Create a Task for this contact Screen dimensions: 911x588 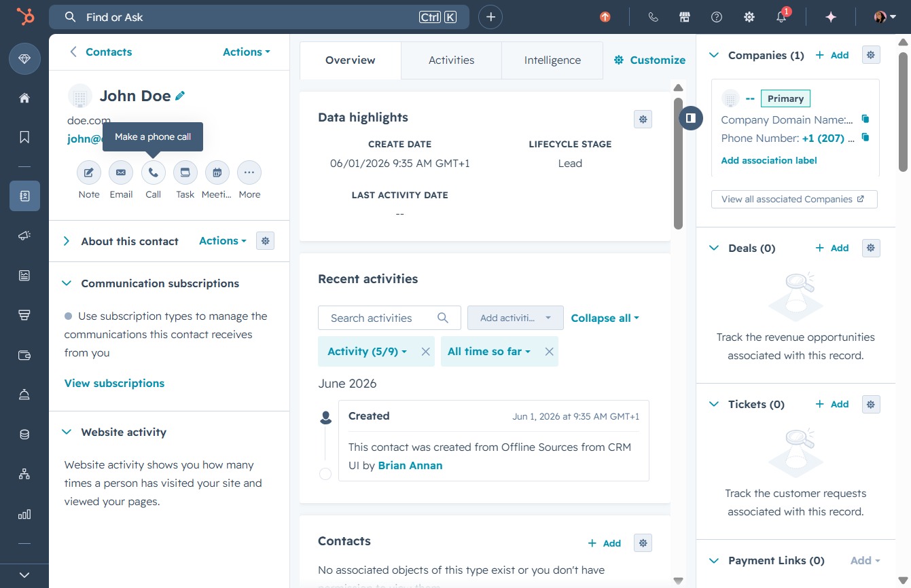pyautogui.click(x=185, y=172)
